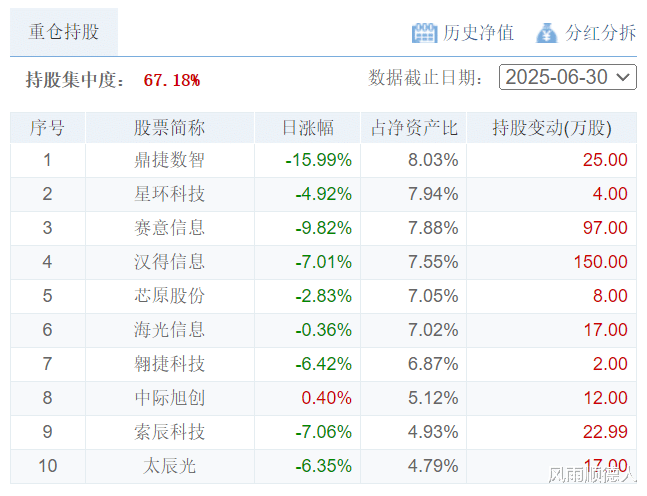
Task: Select the 7.05% net asset ratio
Action: coord(433,296)
